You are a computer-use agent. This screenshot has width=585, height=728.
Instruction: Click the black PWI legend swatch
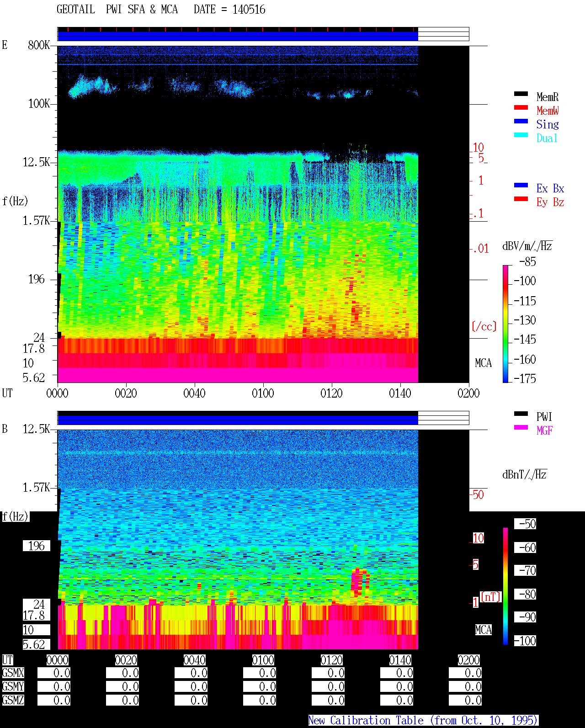[521, 414]
